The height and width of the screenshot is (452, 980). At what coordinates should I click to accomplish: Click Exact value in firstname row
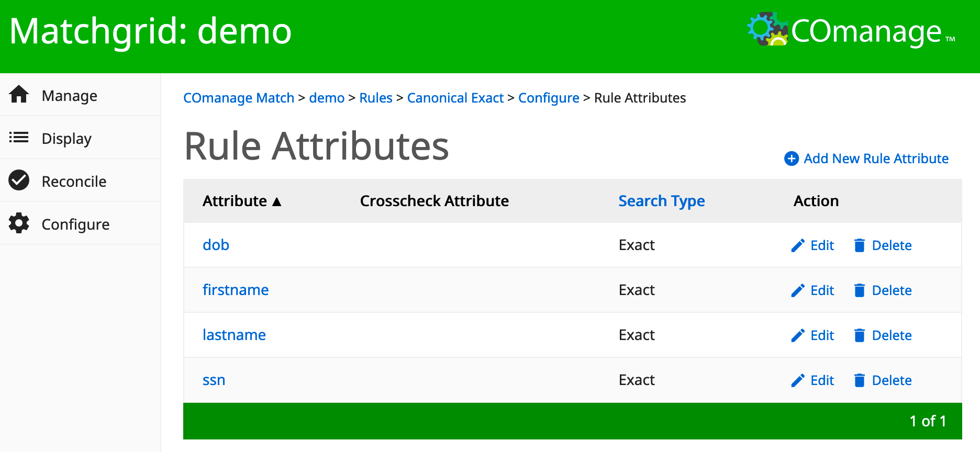(637, 290)
